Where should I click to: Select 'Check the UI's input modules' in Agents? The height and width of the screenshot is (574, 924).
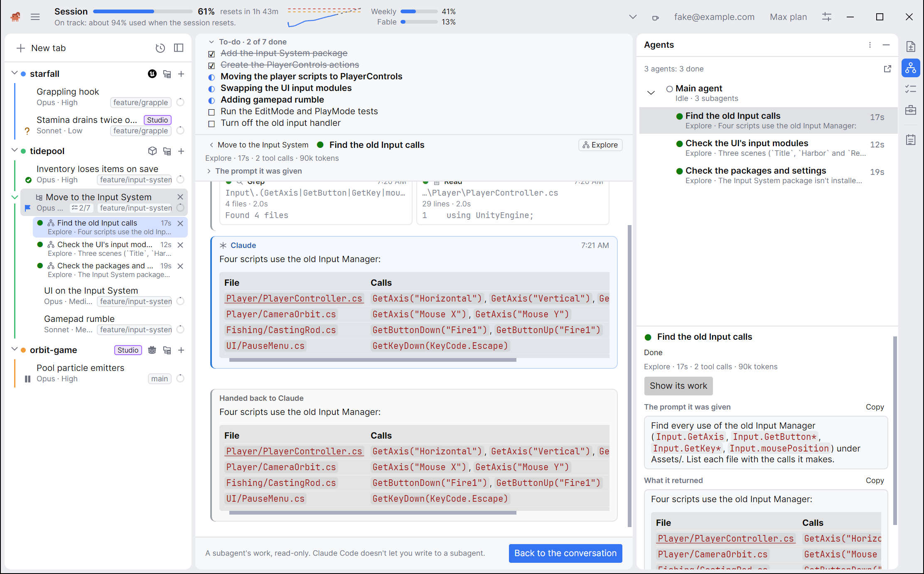(x=768, y=148)
